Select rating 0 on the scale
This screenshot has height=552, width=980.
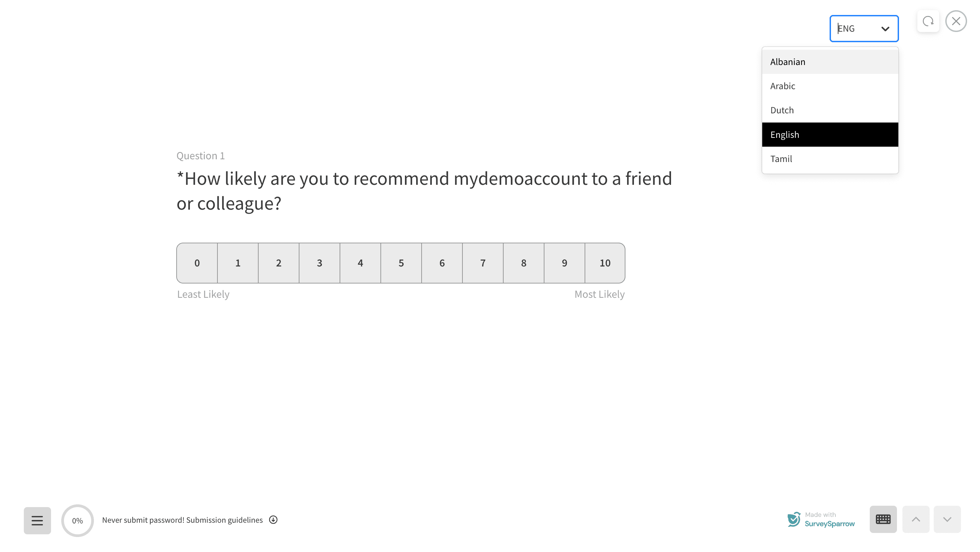tap(197, 263)
